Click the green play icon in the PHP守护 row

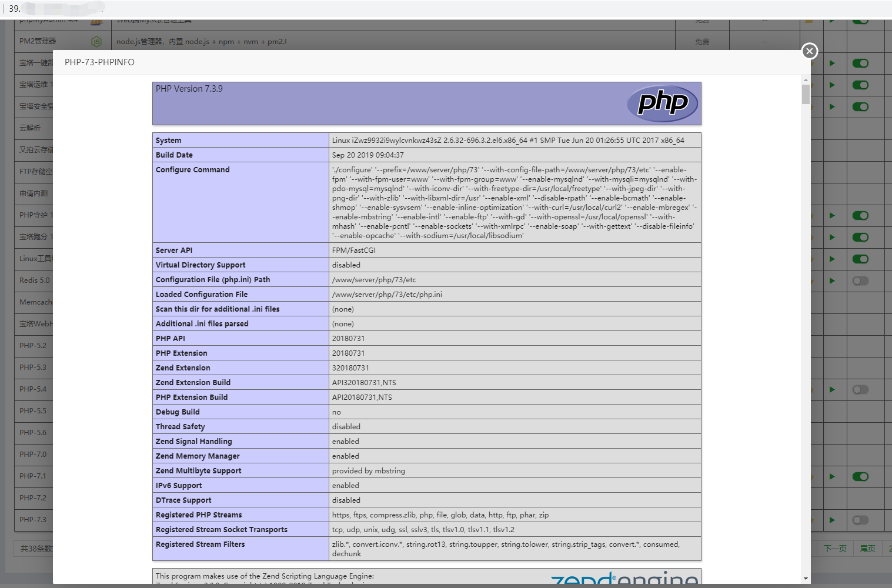(x=832, y=216)
